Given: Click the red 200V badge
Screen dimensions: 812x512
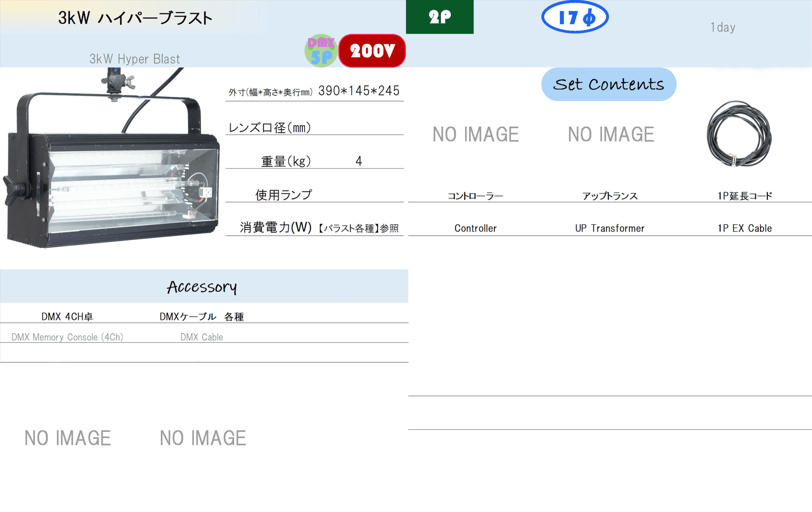Looking at the screenshot, I should [372, 50].
